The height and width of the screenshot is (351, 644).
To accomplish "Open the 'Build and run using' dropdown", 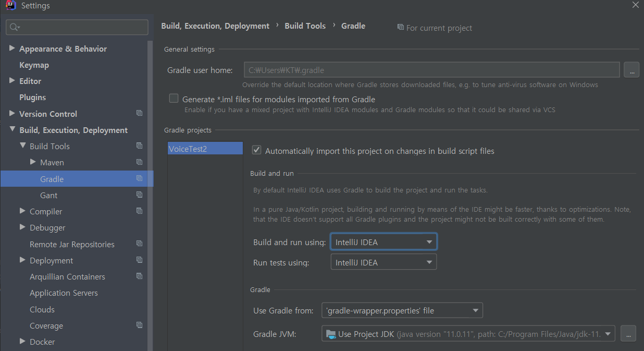I will [383, 242].
